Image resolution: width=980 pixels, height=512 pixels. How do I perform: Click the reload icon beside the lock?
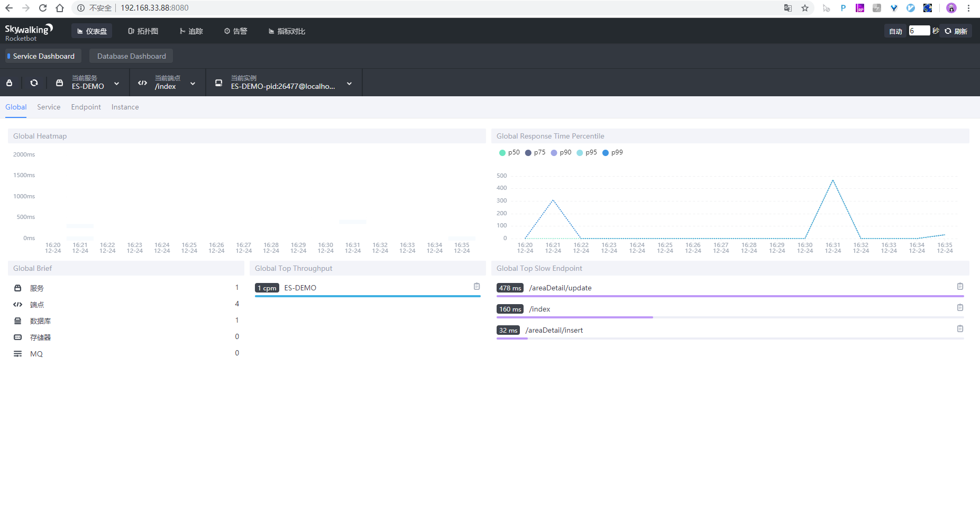(x=34, y=83)
